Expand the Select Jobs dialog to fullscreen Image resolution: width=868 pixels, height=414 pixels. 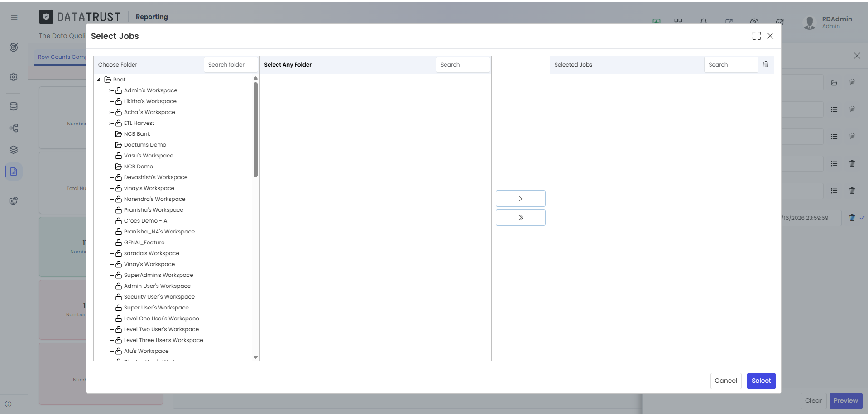click(756, 36)
